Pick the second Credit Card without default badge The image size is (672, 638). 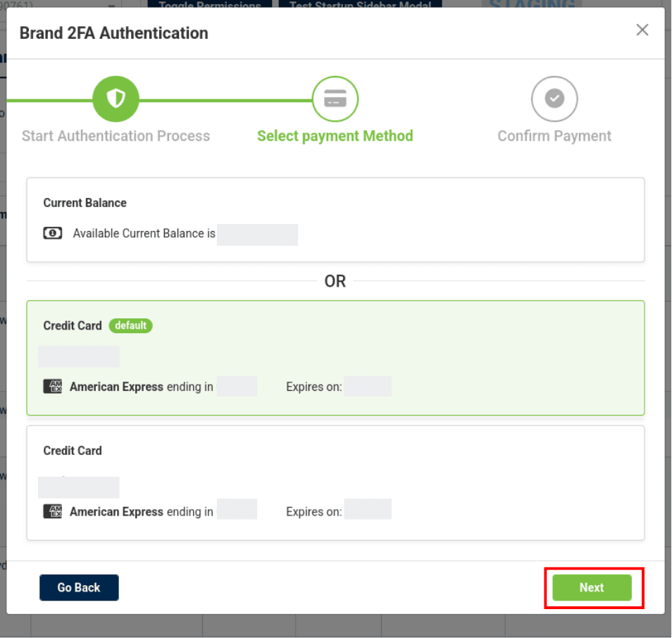pos(335,482)
